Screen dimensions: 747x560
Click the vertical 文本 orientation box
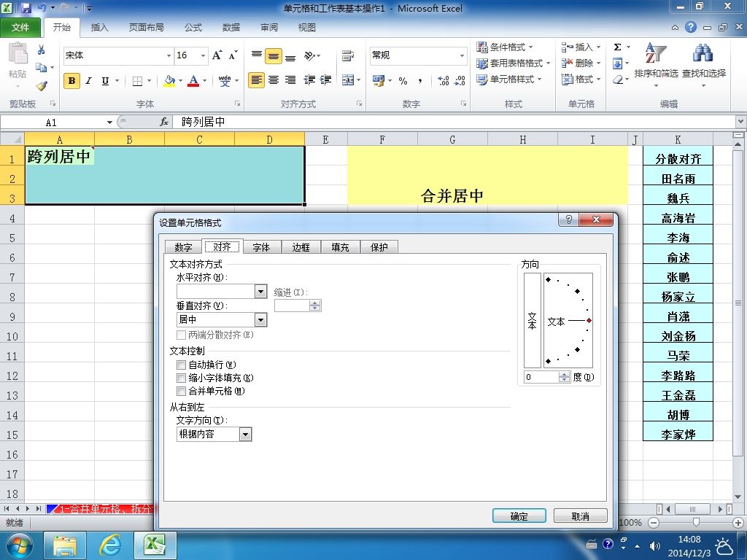[x=532, y=321]
